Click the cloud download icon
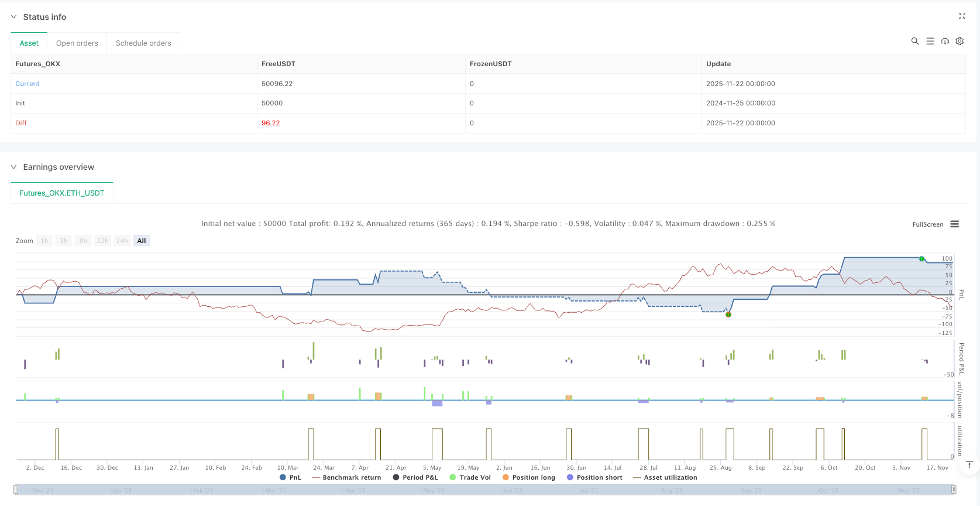 (945, 41)
